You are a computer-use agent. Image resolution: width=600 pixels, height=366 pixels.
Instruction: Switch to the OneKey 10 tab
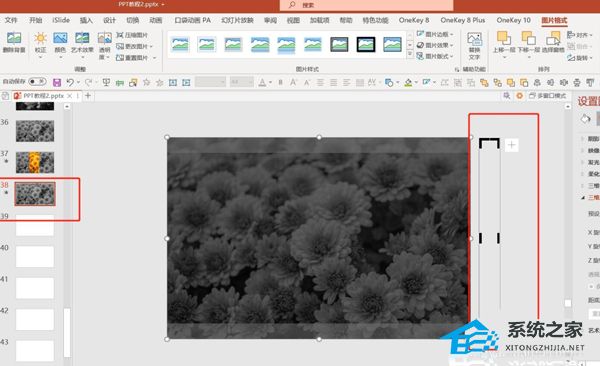514,20
